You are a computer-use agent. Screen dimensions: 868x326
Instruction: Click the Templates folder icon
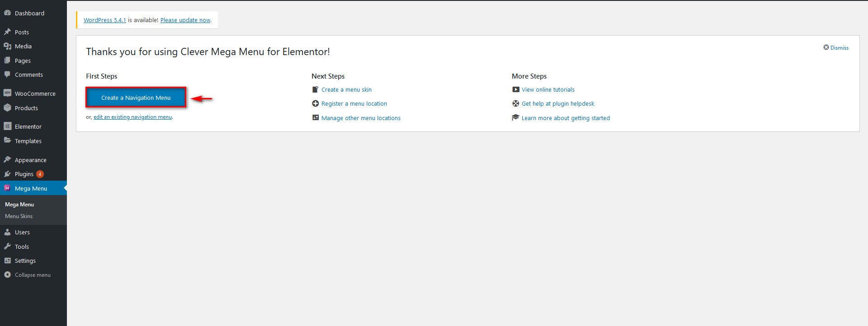point(7,141)
